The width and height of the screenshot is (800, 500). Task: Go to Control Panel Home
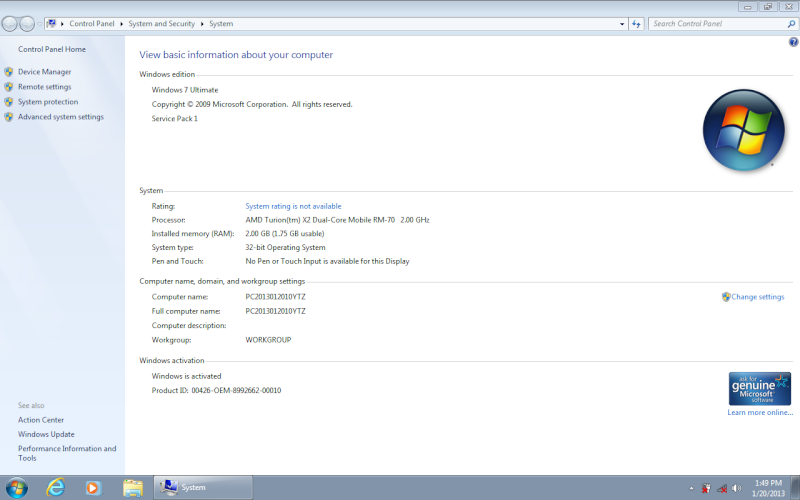[52, 49]
